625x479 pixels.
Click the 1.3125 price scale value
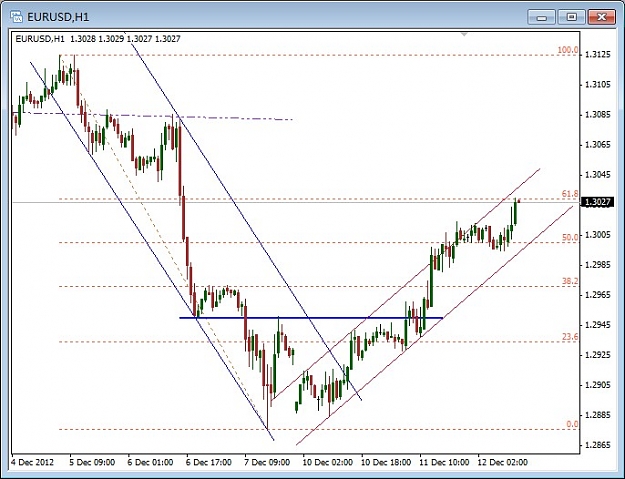click(x=597, y=54)
